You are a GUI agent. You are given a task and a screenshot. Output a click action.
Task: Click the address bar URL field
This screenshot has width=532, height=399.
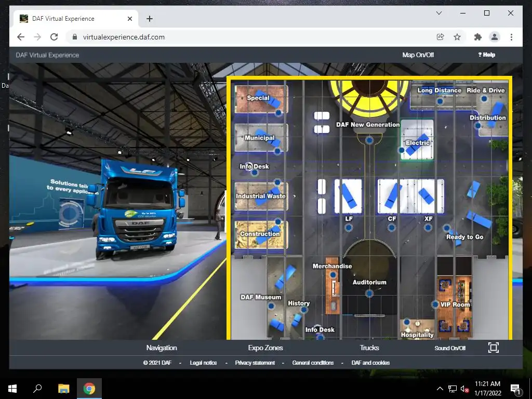251,37
